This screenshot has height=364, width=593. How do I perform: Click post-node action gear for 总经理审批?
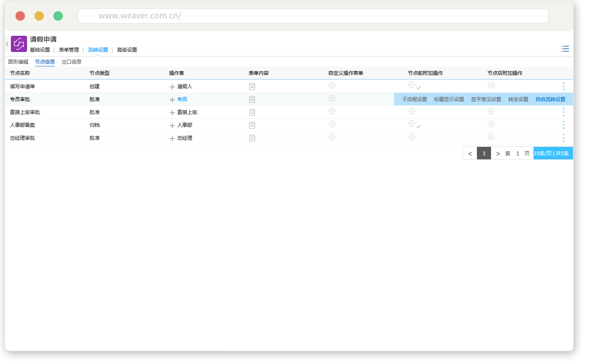(x=491, y=137)
